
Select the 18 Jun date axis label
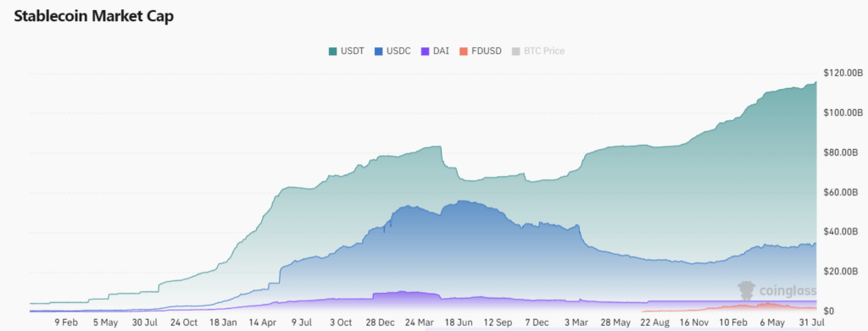[x=458, y=323]
